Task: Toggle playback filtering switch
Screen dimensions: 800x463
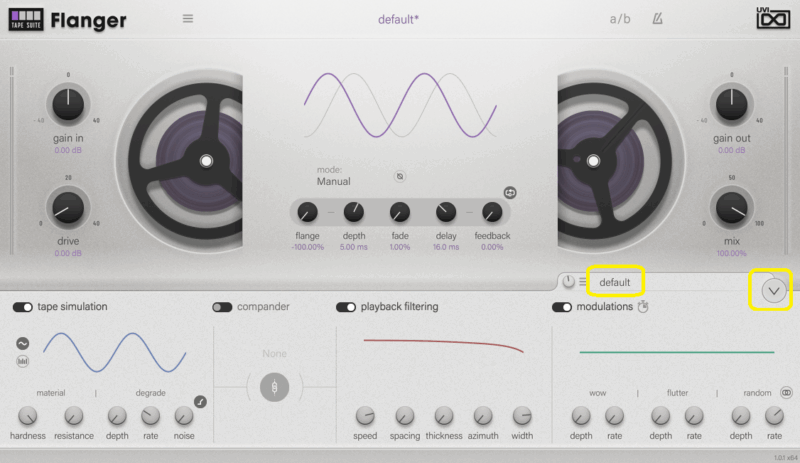Action: (x=346, y=307)
